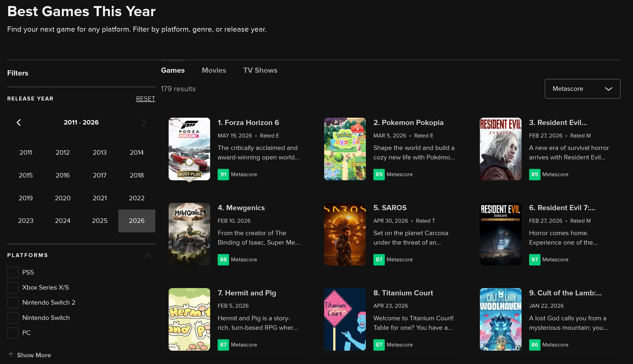This screenshot has width=633, height=364.
Task: Open the Resident Evil Requiem cover art
Action: tap(501, 149)
